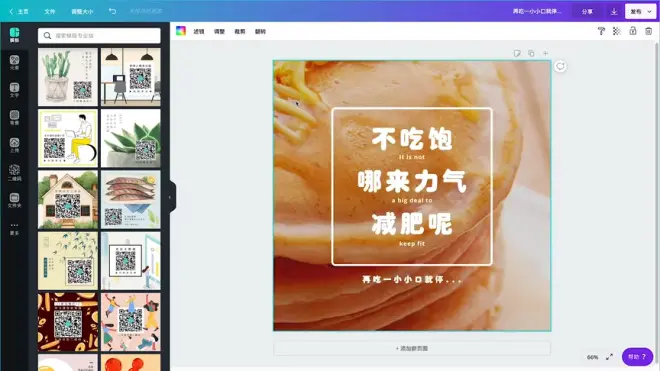Open the 模板 (Templates) sidebar tab

pos(14,35)
